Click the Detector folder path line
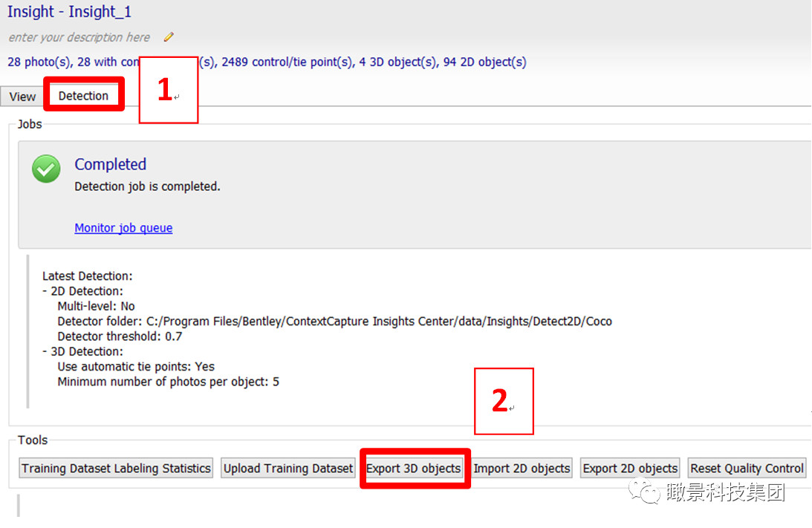 (334, 321)
